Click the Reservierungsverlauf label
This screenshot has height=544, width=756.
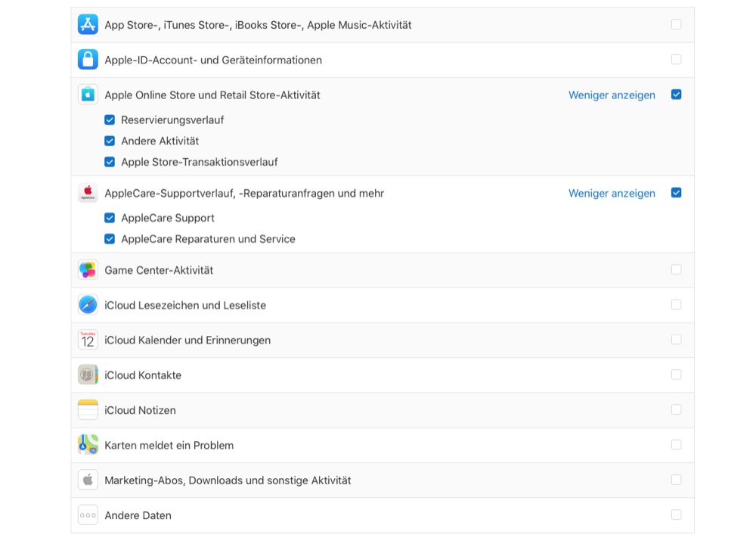click(x=172, y=120)
